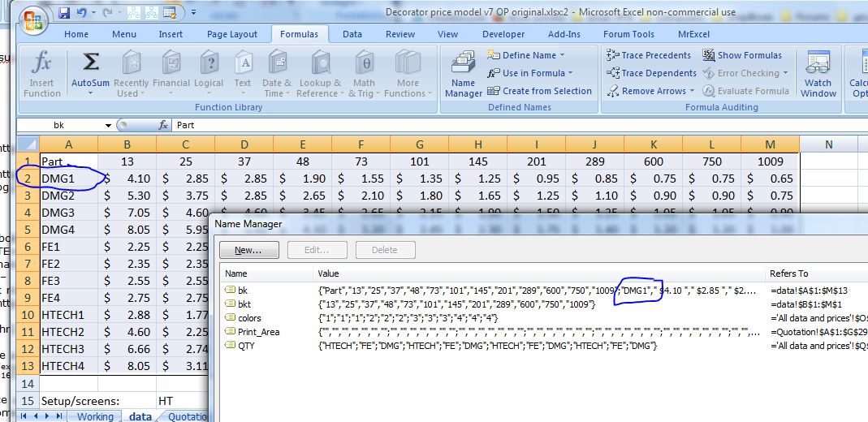
Task: Open the Forum Tools ribbon tab
Action: tap(628, 34)
